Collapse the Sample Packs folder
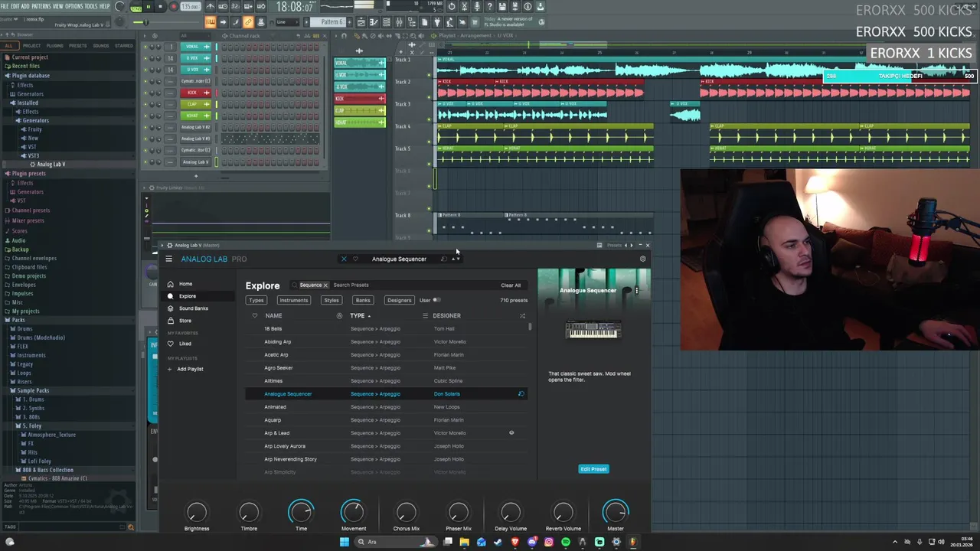 click(33, 390)
